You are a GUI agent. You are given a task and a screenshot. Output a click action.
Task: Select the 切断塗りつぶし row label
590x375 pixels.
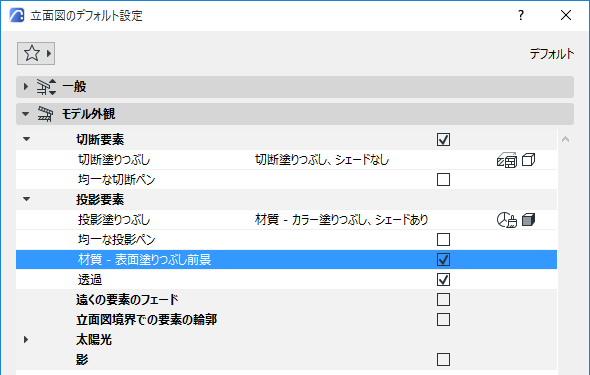tap(114, 160)
